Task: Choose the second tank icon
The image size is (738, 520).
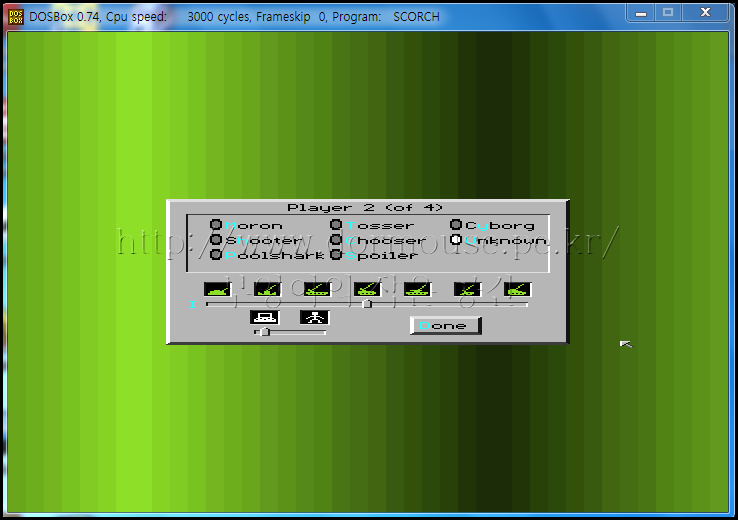Action: click(267, 289)
